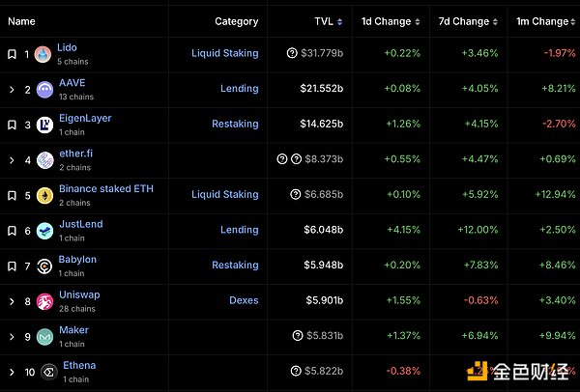
Task: Bookmark the EigenLayer protocol row
Action: 12,125
